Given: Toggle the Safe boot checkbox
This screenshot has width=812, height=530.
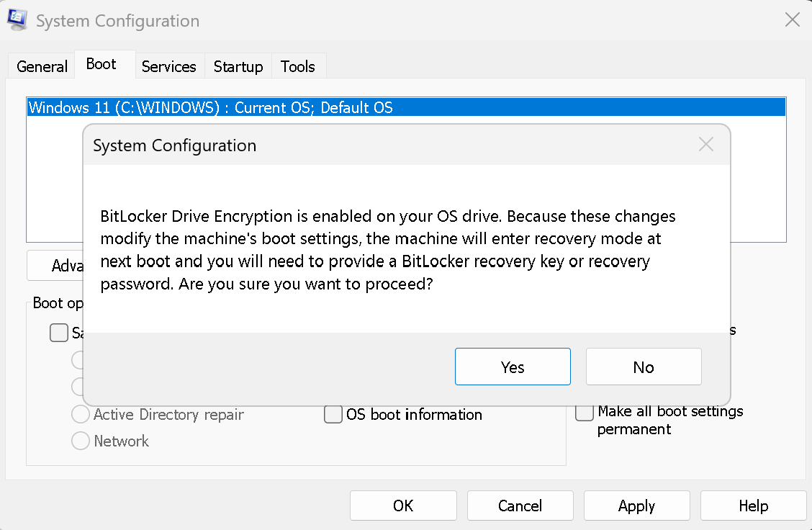Looking at the screenshot, I should [x=59, y=333].
